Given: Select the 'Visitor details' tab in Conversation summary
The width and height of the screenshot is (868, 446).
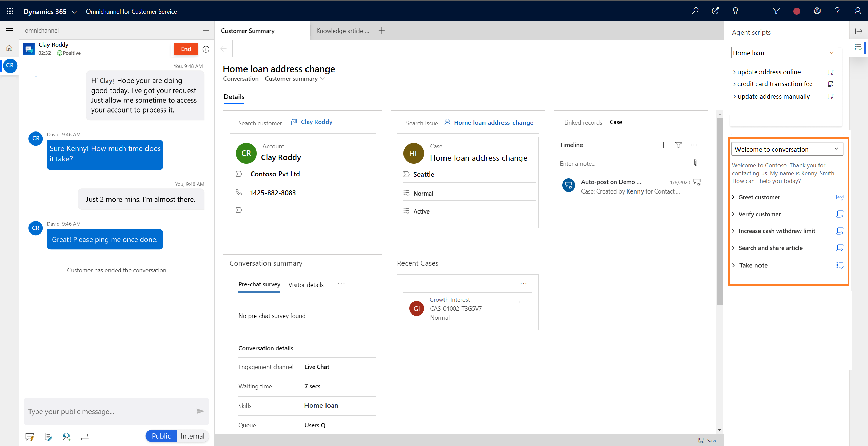Looking at the screenshot, I should [305, 284].
